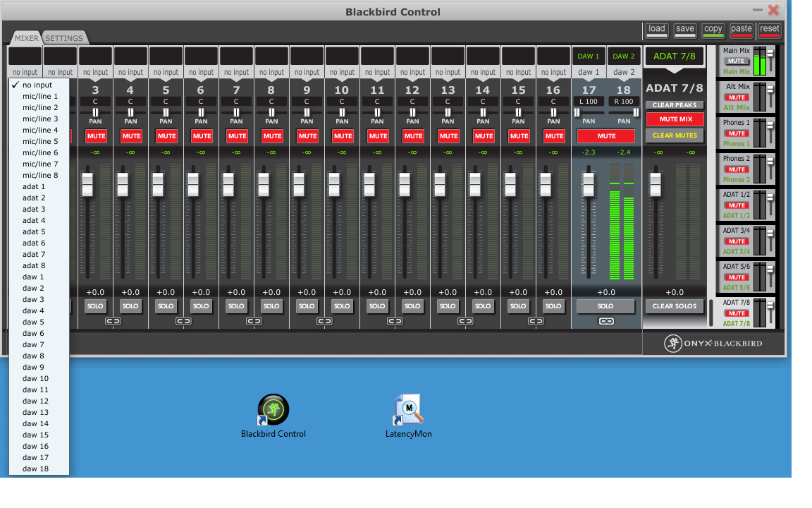The height and width of the screenshot is (508, 812).
Task: Click channel 12 pan slider
Action: pyautogui.click(x=413, y=112)
